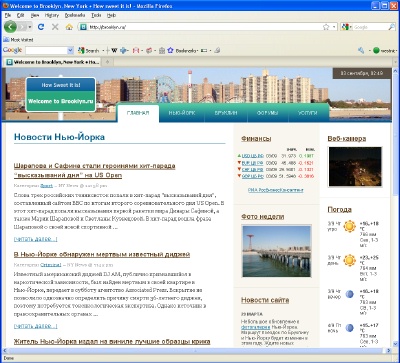
Task: Click the Welcome to Brooklyn.ru sign logo
Action: coord(61,94)
